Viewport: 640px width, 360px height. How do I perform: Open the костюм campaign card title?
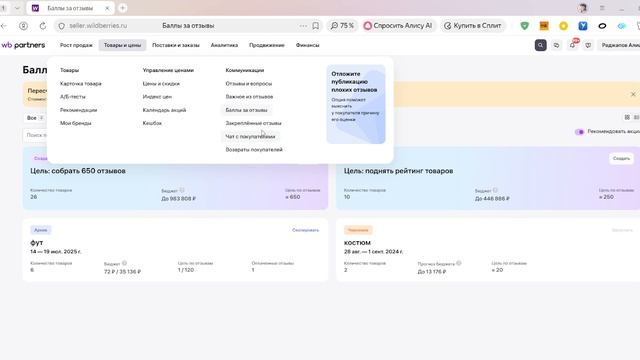(357, 243)
